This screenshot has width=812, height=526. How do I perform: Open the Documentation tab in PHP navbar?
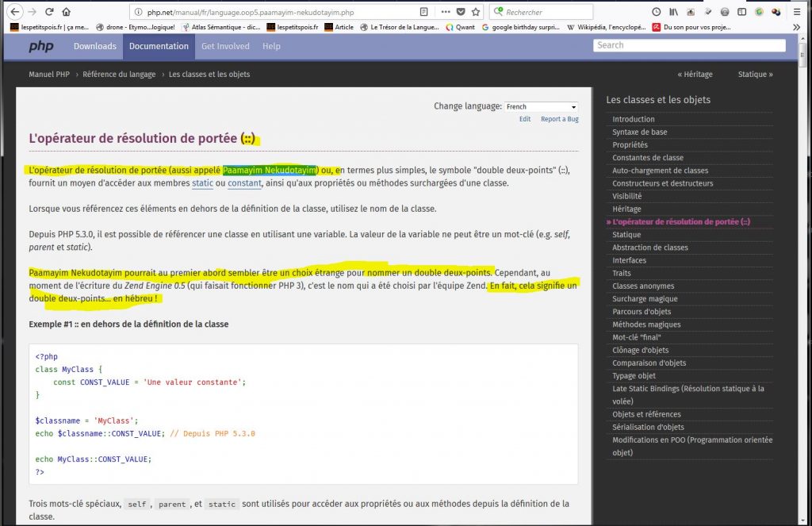(x=159, y=46)
